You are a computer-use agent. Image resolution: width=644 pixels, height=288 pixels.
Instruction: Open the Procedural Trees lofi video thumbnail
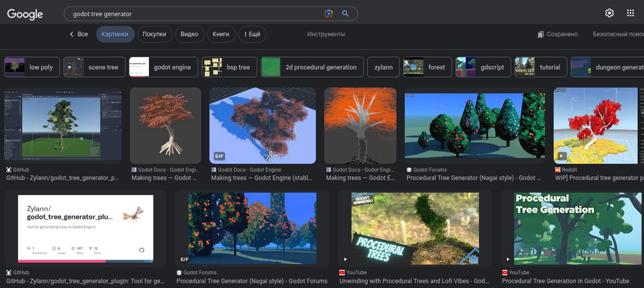(x=415, y=229)
